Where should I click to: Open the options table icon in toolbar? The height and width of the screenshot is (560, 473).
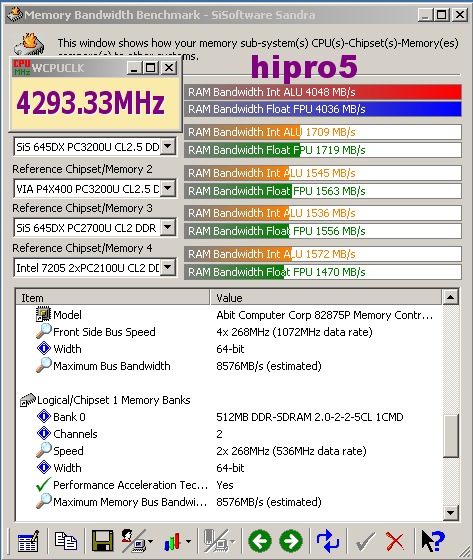click(28, 541)
